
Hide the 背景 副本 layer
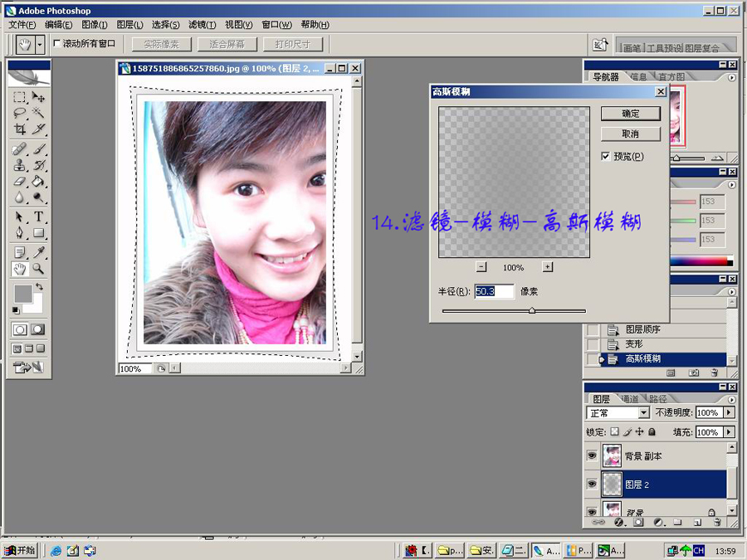(592, 455)
